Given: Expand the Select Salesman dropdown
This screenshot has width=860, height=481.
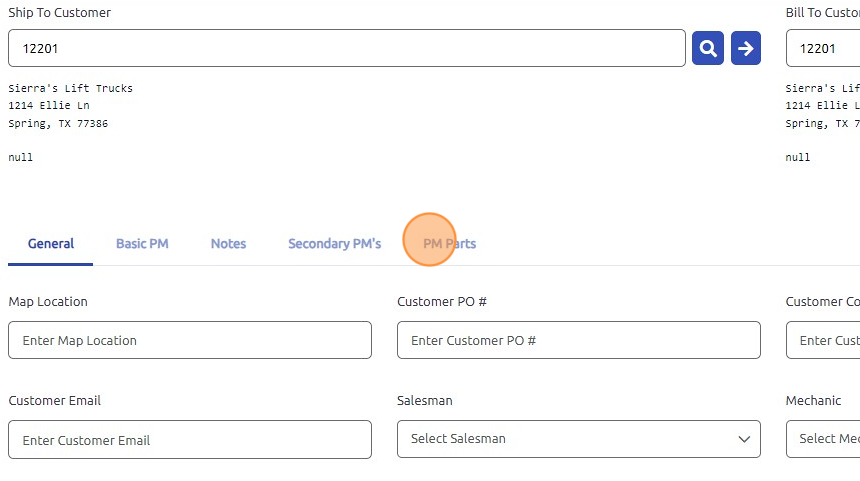Looking at the screenshot, I should [578, 439].
